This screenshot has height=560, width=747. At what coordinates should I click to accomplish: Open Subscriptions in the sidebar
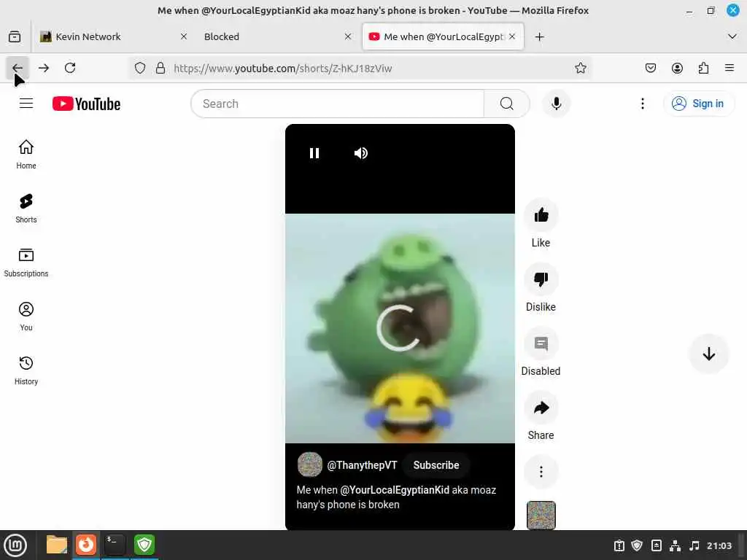click(x=26, y=262)
